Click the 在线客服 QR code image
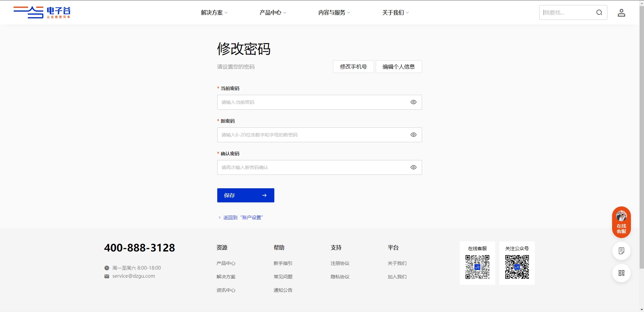This screenshot has width=644, height=312. (x=477, y=267)
